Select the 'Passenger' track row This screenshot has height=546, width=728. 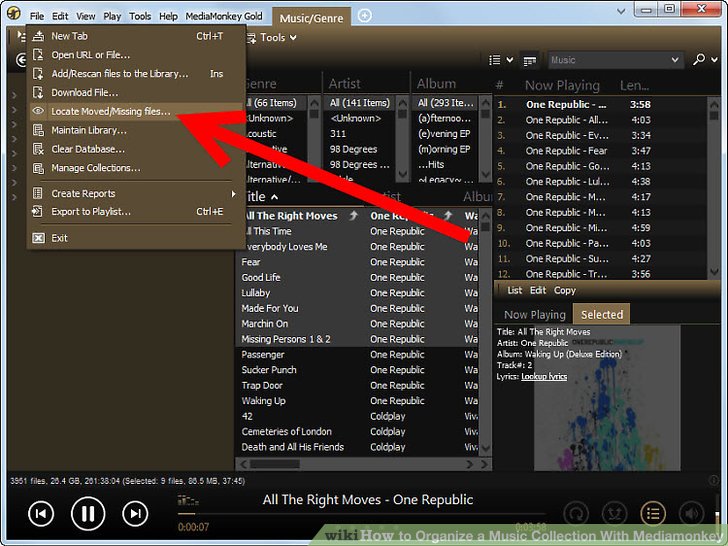click(x=357, y=355)
